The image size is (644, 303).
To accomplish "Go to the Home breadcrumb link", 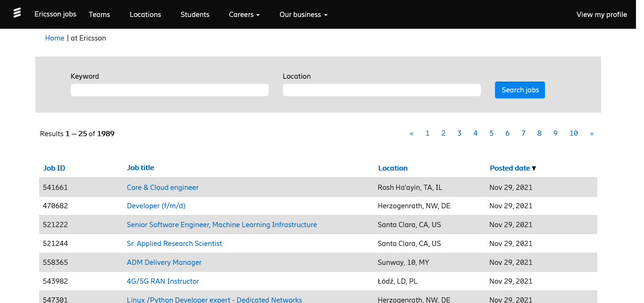I will [x=55, y=38].
